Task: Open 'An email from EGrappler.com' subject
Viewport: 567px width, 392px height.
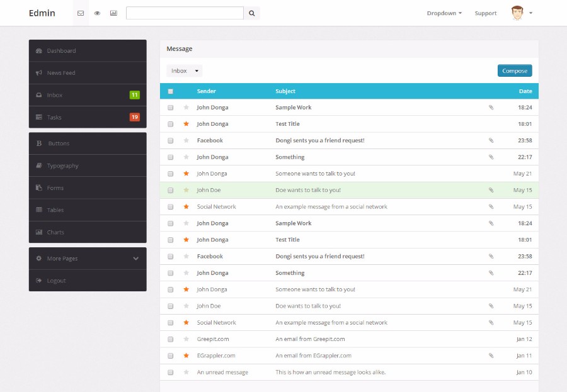Action: pos(313,356)
